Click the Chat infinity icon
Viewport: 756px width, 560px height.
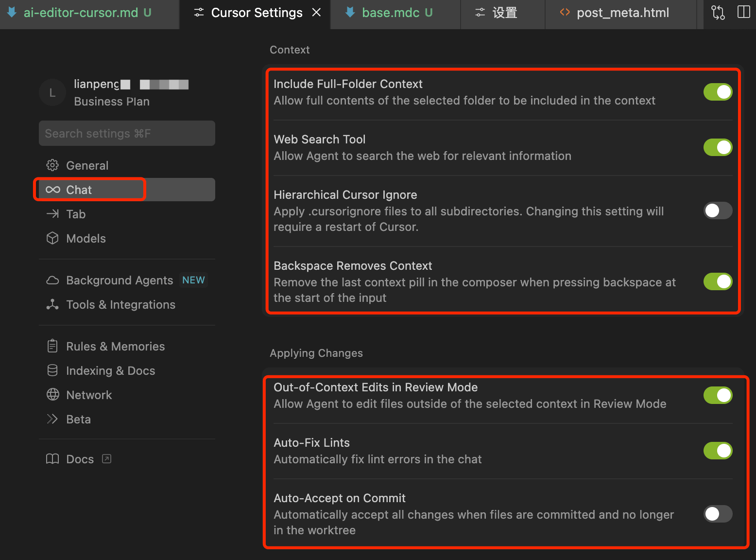point(52,190)
